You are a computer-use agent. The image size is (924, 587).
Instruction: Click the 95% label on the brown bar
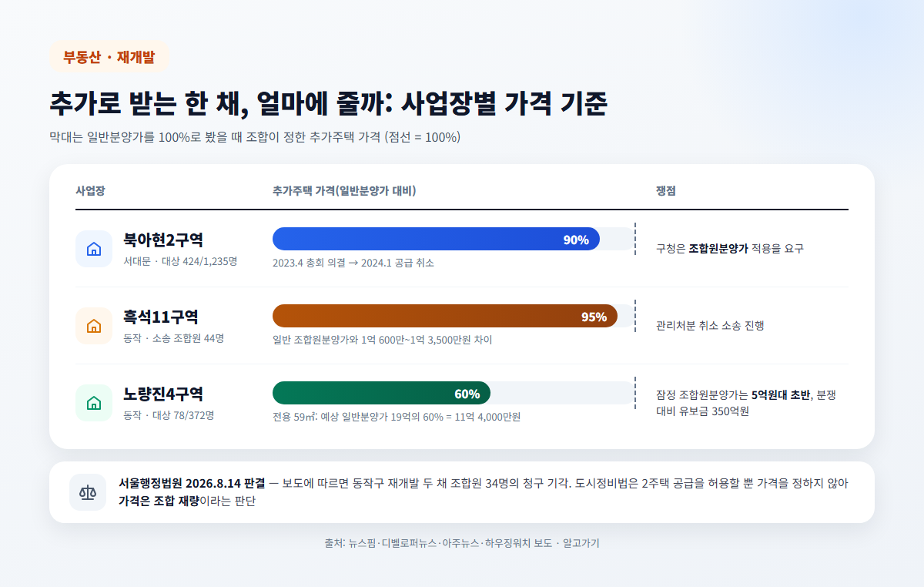coord(594,317)
